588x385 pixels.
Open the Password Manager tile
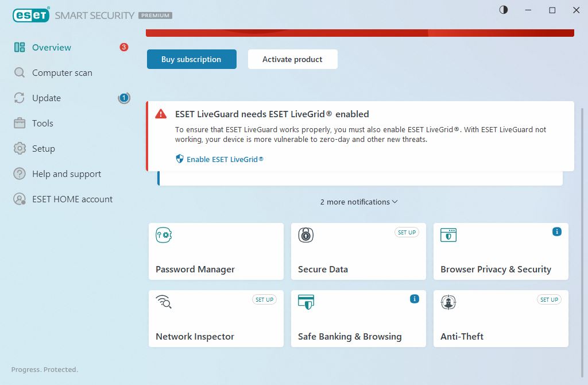[x=216, y=252]
